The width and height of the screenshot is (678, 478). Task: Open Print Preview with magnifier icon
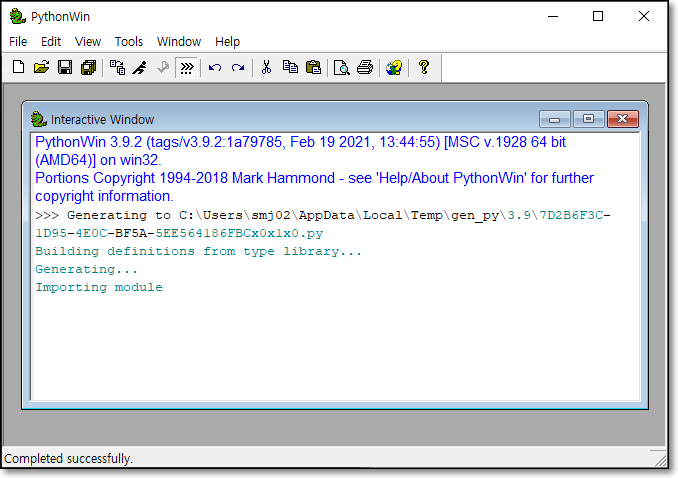pyautogui.click(x=342, y=67)
